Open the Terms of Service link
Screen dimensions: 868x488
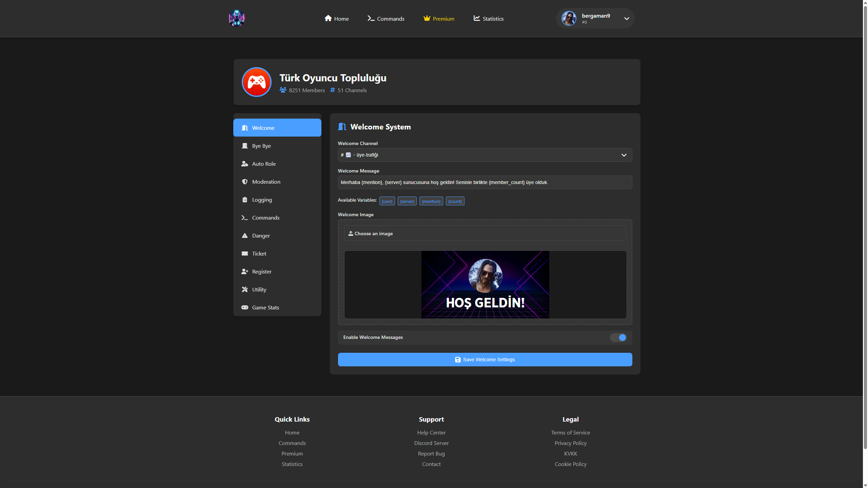pyautogui.click(x=571, y=432)
